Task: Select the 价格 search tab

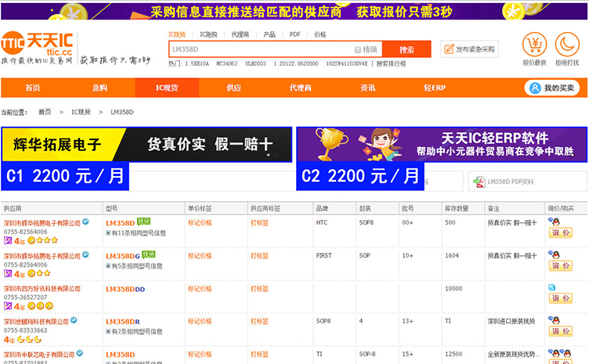Action: click(320, 34)
